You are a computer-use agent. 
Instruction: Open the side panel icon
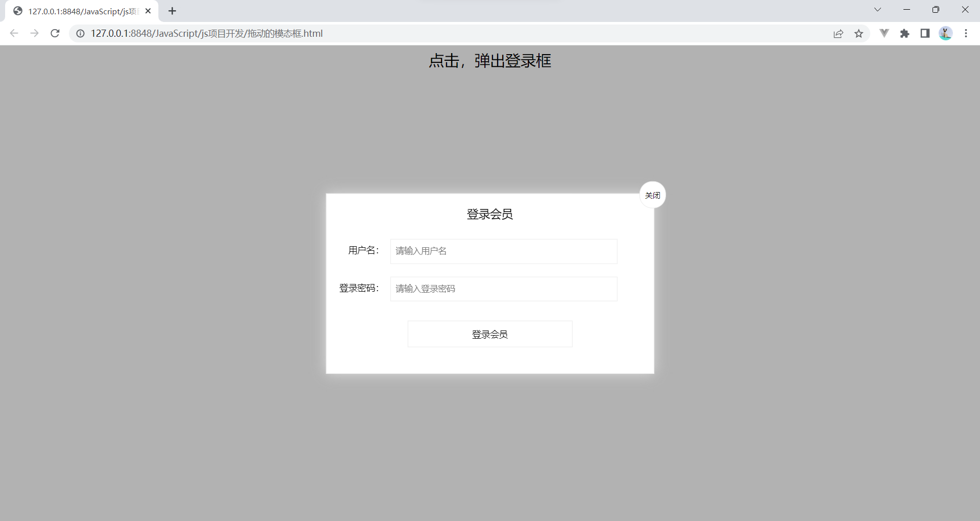coord(925,33)
